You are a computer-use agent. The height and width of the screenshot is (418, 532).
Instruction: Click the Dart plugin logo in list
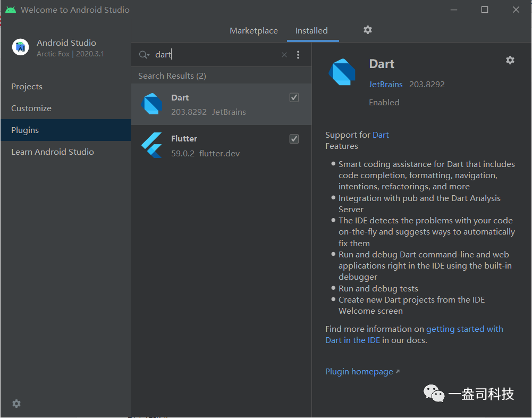tap(151, 104)
